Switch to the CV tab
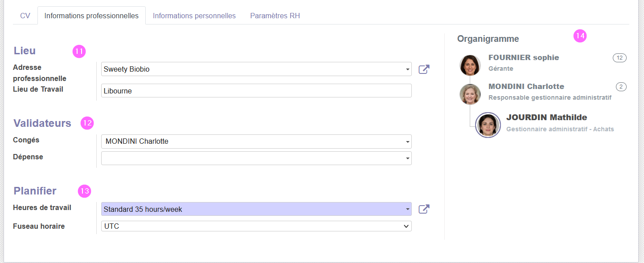This screenshot has width=644, height=263. [x=25, y=16]
